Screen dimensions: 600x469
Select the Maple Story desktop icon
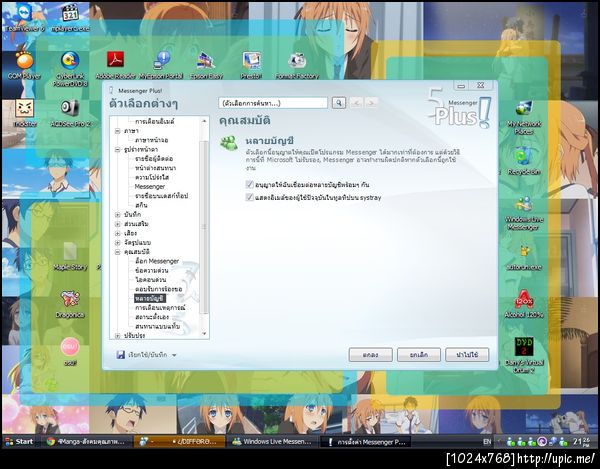(x=70, y=256)
